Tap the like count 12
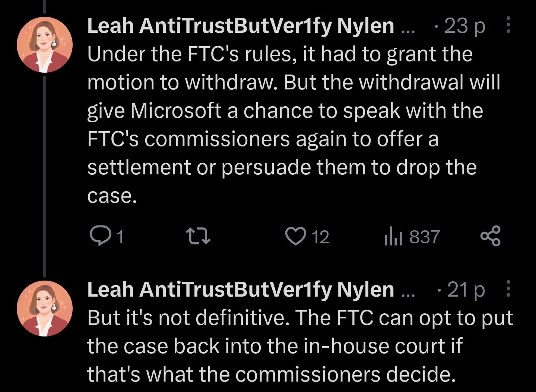 coord(320,237)
